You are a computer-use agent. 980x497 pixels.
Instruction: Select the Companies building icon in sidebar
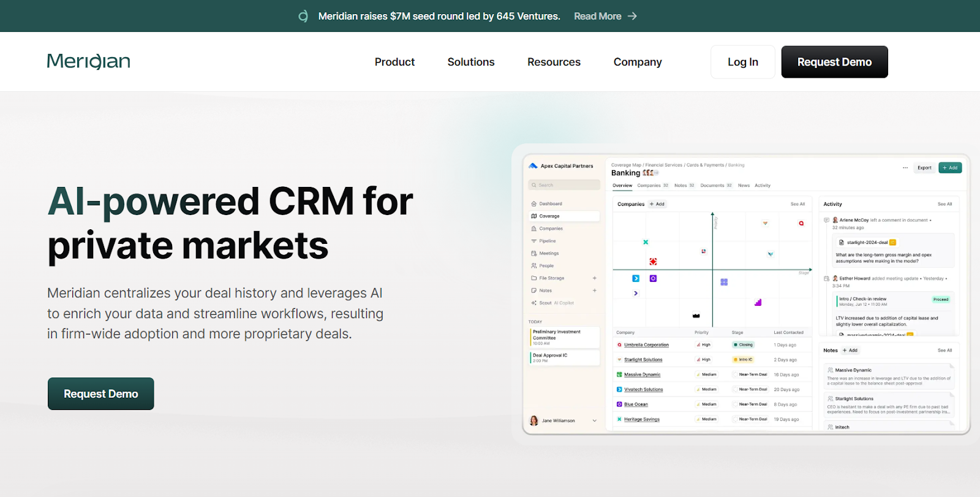pos(534,229)
